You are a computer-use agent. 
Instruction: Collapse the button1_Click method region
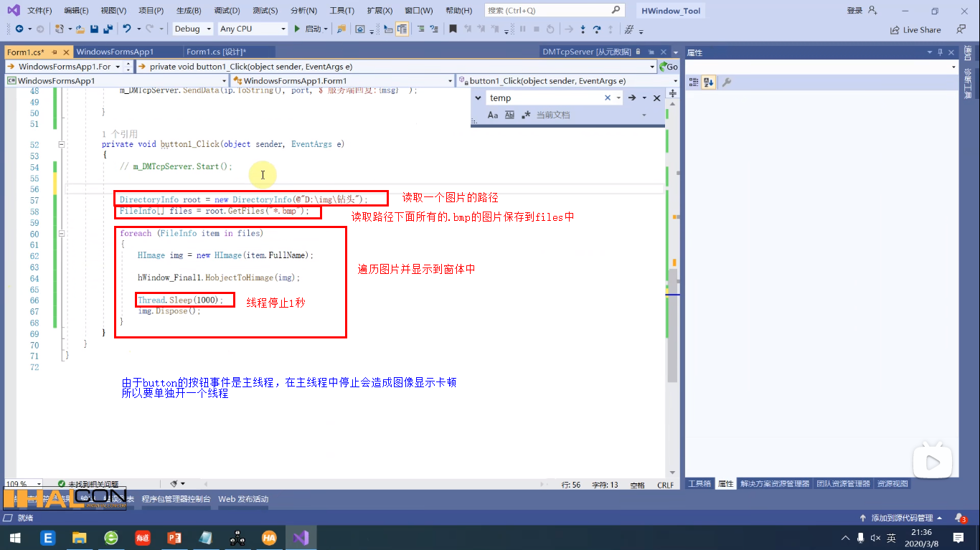coord(62,144)
